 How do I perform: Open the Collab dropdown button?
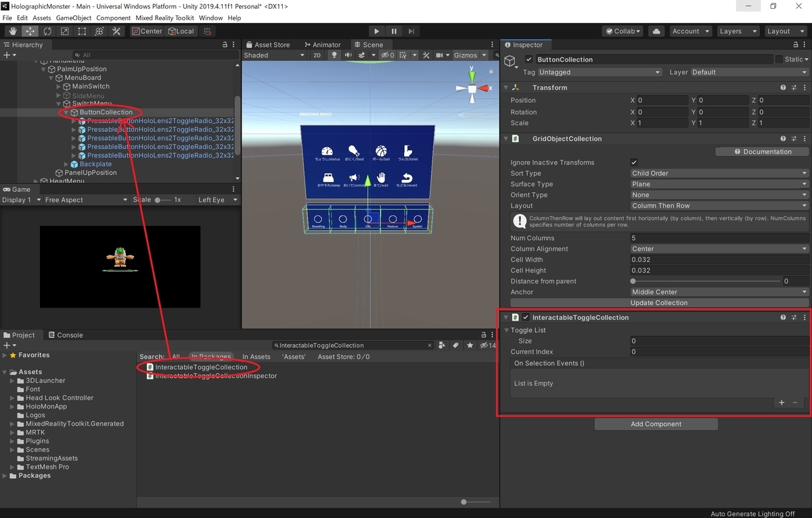tap(623, 31)
